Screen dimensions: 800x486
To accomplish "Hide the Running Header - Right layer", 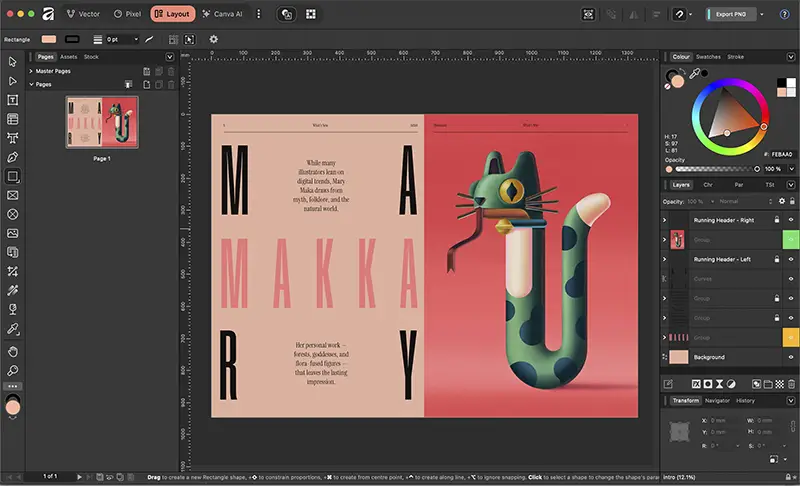I will pyautogui.click(x=791, y=220).
